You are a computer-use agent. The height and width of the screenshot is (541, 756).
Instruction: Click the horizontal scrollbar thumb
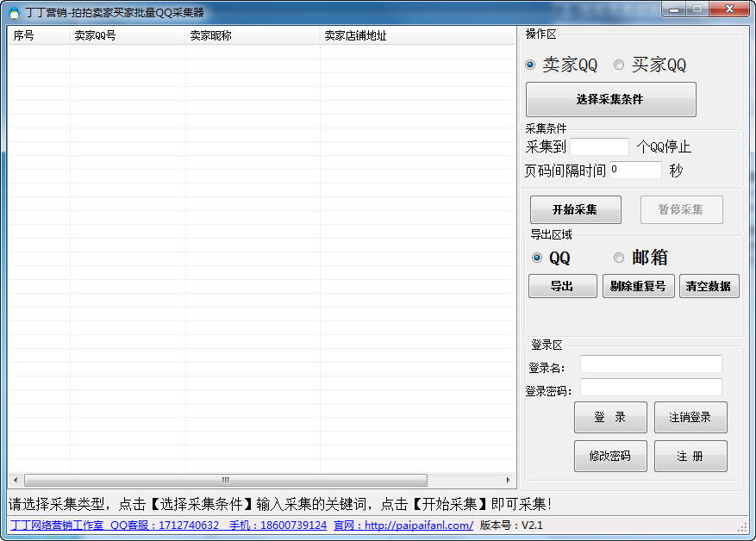(x=226, y=481)
